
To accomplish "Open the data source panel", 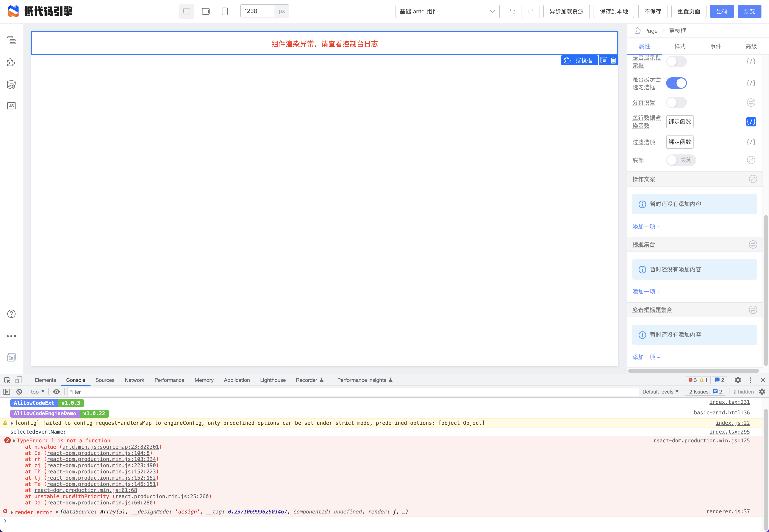I will 11,84.
